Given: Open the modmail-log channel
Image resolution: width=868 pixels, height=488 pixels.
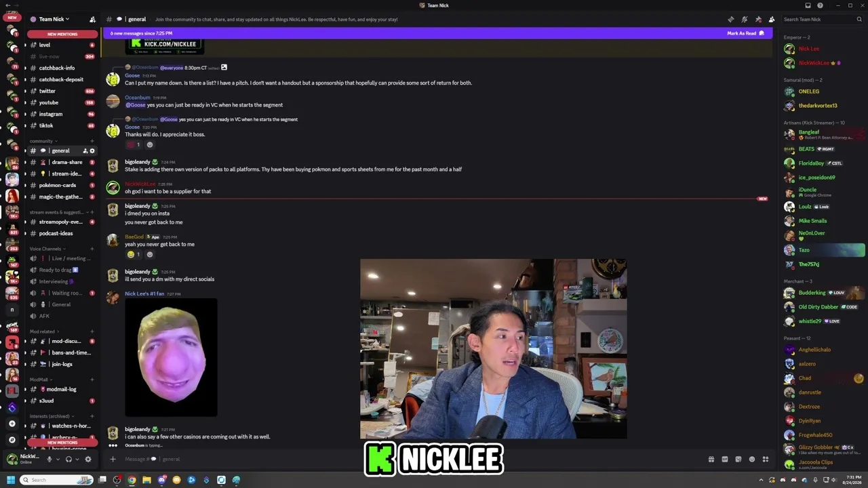Looking at the screenshot, I should point(61,389).
